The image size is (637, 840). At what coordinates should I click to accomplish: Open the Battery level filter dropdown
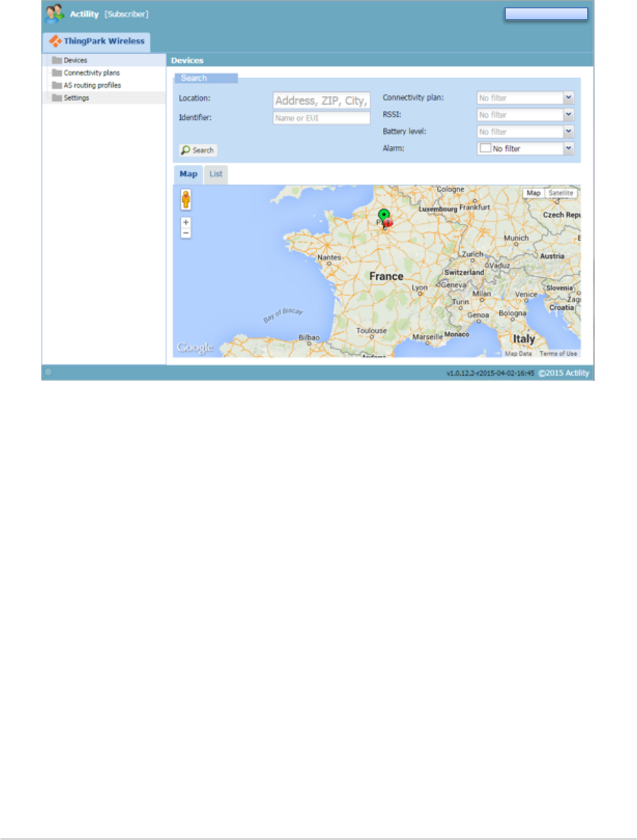(x=568, y=132)
